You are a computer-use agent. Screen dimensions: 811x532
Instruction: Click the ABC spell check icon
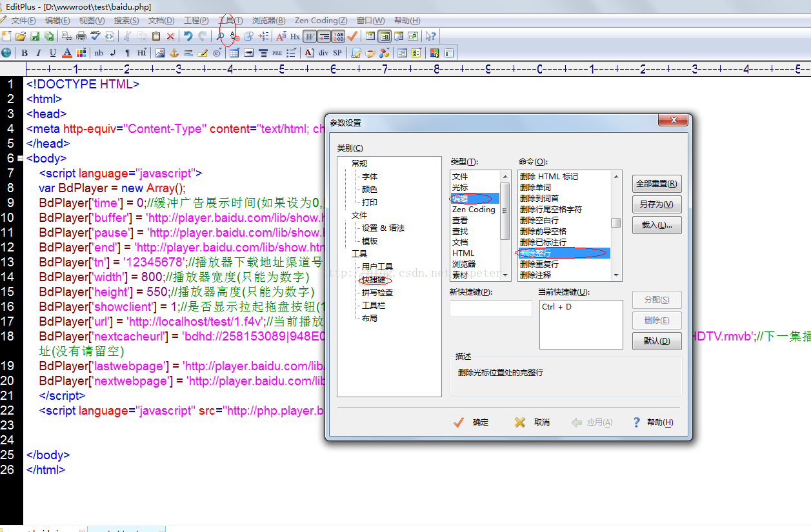pos(95,36)
